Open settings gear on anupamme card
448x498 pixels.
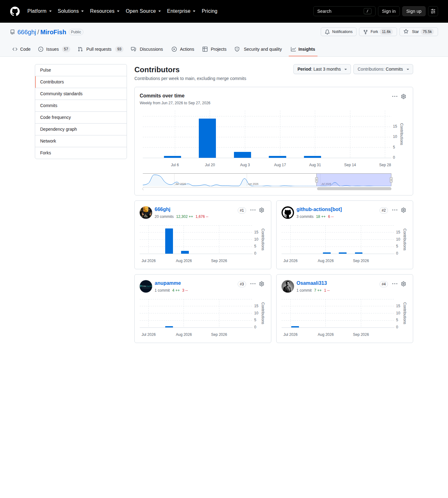coord(262,284)
